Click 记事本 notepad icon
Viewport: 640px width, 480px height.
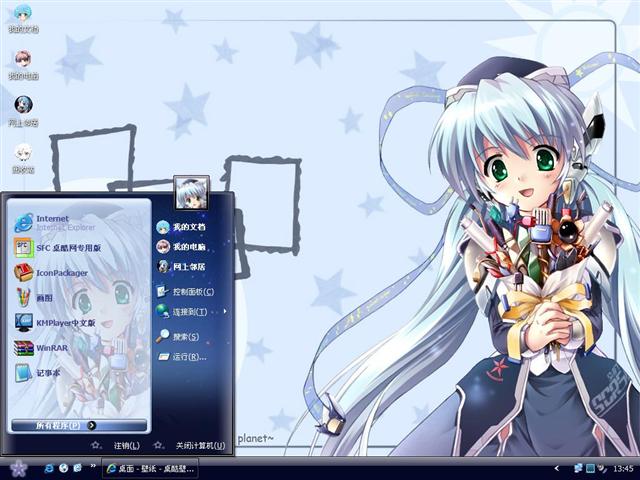23,373
